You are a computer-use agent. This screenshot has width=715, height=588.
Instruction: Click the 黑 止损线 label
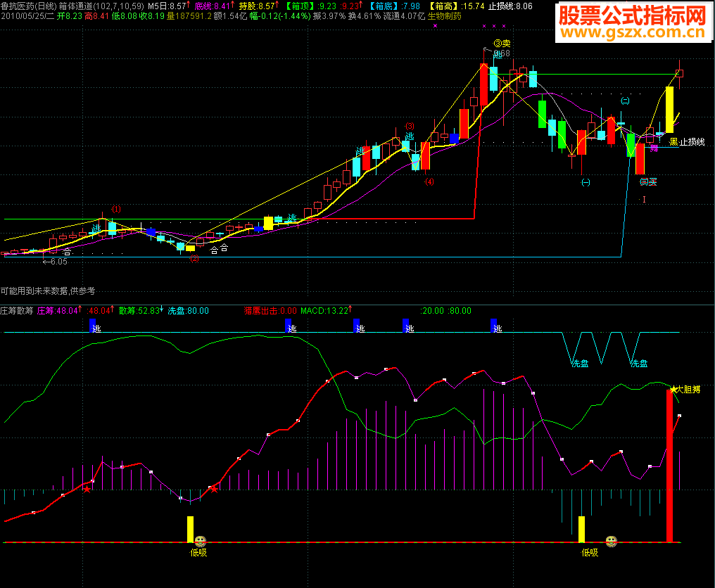click(x=687, y=142)
